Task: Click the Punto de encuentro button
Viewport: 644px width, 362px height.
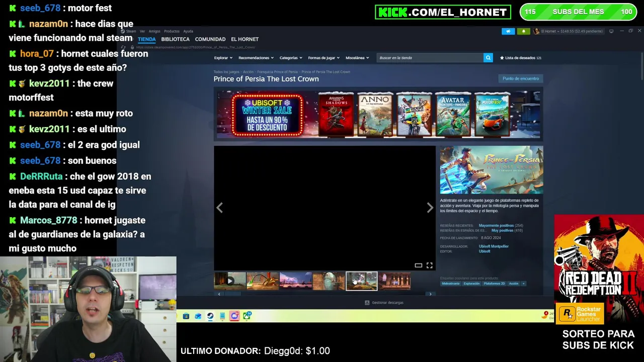Action: point(521,78)
